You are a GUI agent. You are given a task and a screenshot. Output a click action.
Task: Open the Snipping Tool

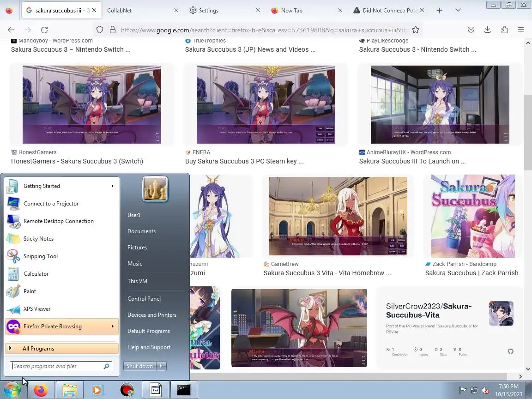[62, 256]
